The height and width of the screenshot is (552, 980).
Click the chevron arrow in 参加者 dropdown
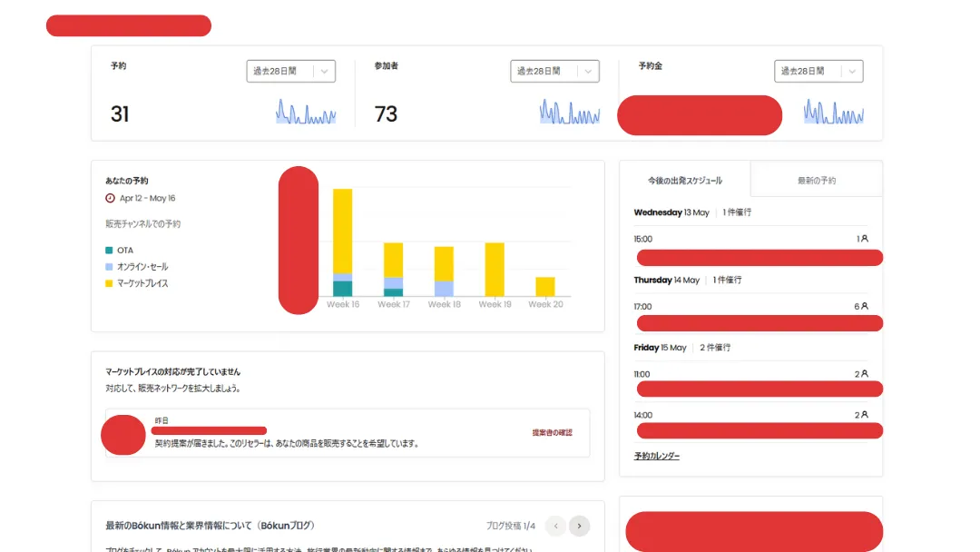[588, 71]
